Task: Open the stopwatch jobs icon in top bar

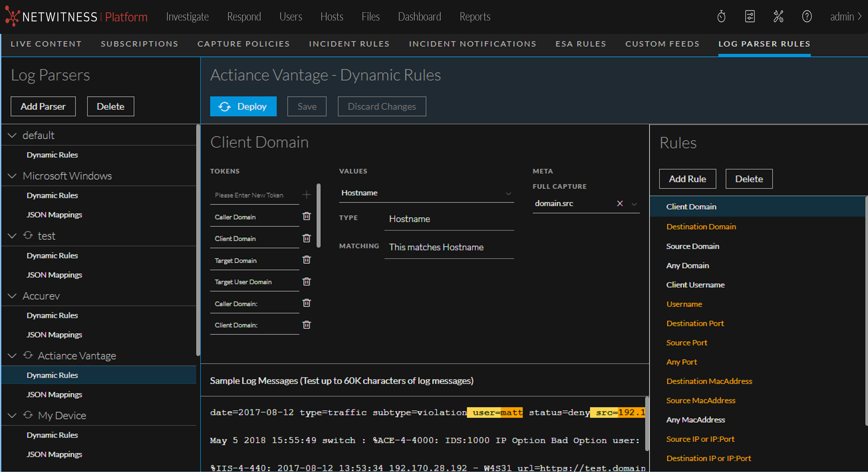Action: tap(721, 16)
